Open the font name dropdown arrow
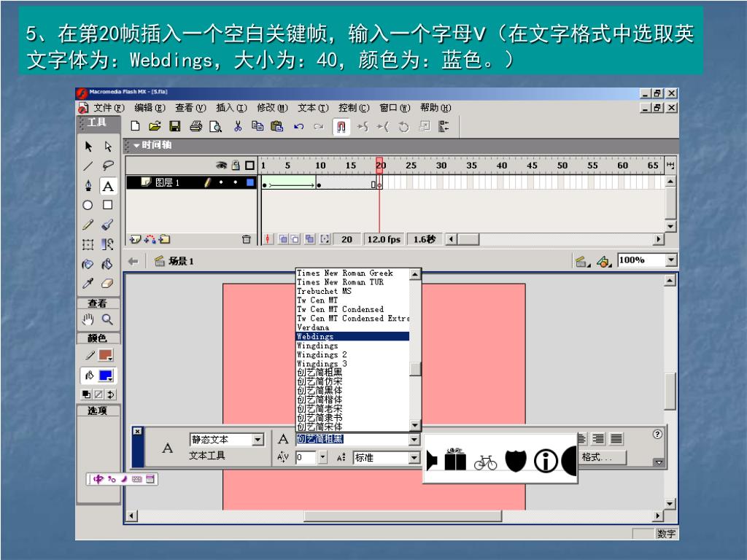Viewport: 747px width, 560px height. (414, 440)
